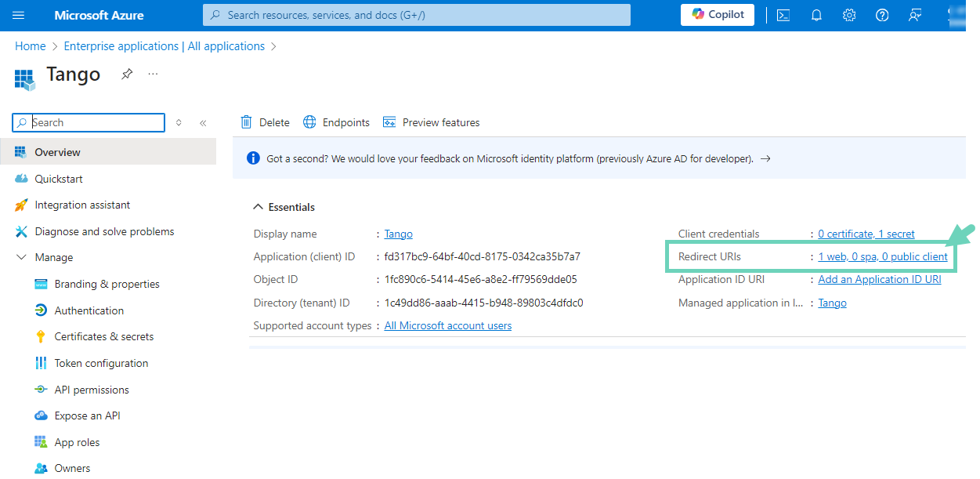Pin the Tango application page
The height and width of the screenshot is (479, 980).
(127, 74)
